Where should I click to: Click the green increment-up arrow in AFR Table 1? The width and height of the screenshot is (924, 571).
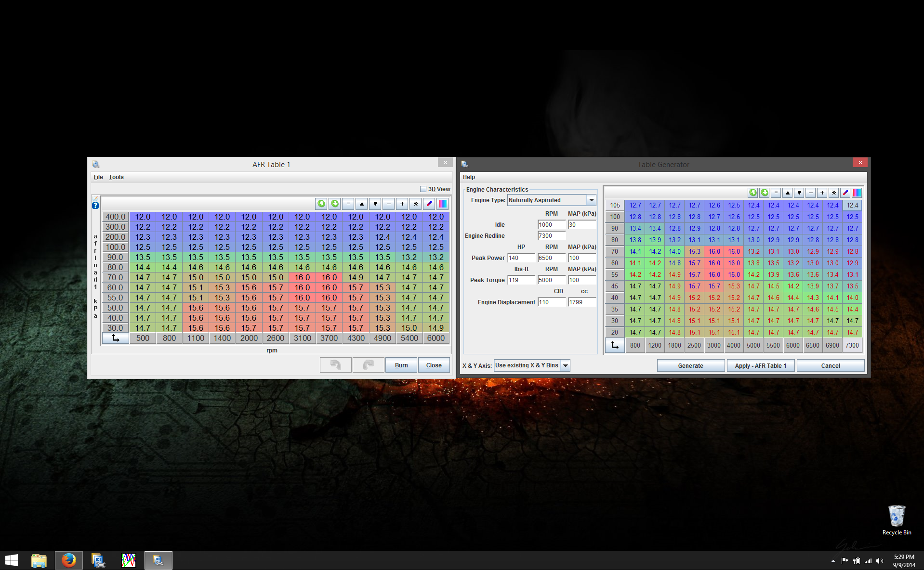322,204
